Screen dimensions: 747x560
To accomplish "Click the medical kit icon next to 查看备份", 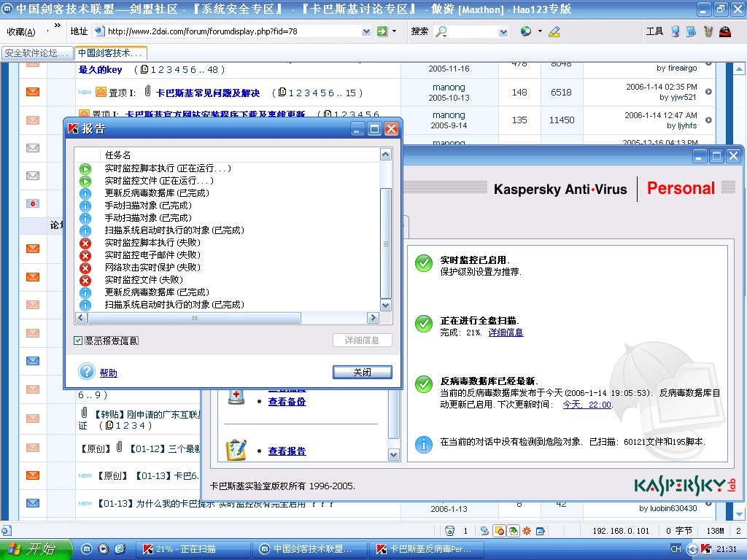I will point(236,396).
